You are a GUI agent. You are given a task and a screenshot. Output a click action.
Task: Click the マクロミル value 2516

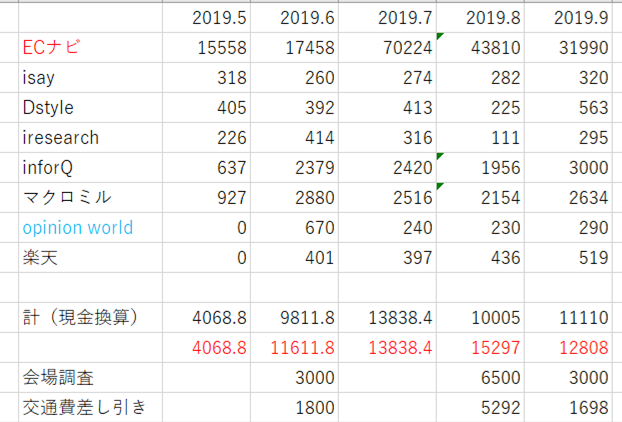pos(388,198)
